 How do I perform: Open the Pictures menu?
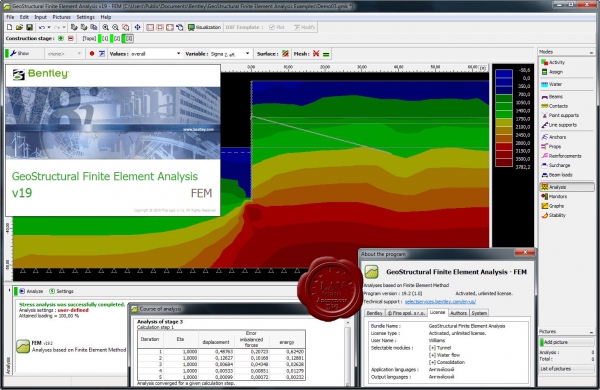[61, 17]
